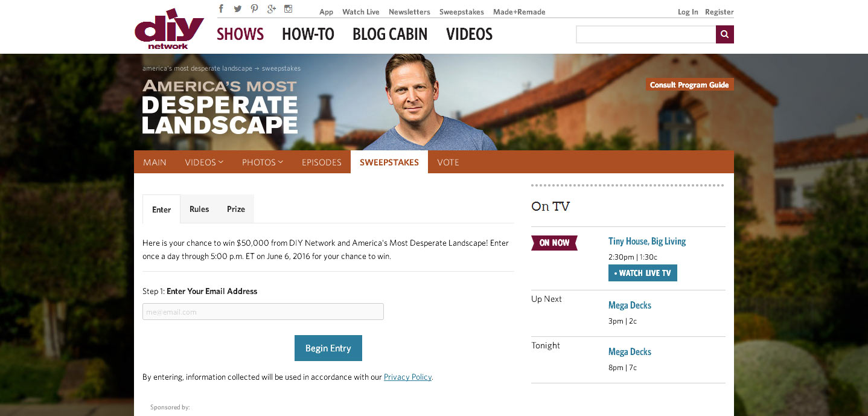Switch to the Rules tab

(x=199, y=209)
